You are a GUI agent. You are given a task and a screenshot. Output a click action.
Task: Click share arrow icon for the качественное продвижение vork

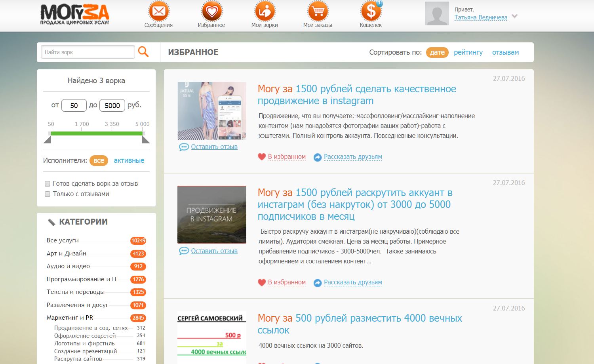click(x=318, y=157)
